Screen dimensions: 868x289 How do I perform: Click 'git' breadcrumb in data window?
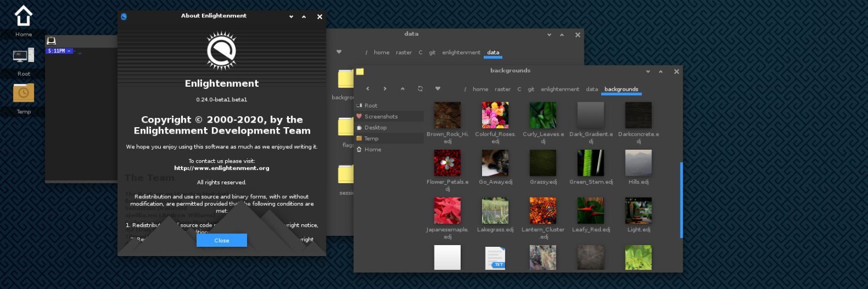tap(432, 52)
